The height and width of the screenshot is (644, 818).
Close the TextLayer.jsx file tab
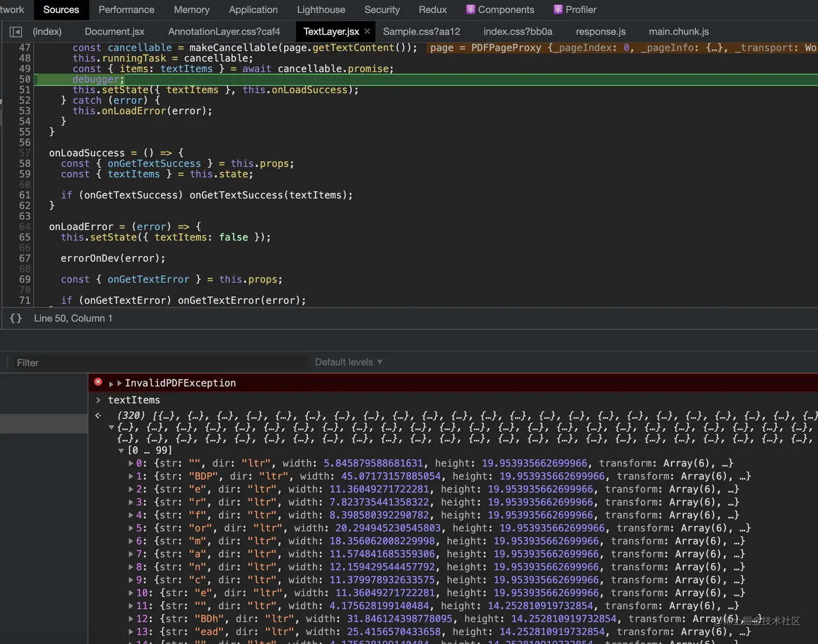[367, 31]
